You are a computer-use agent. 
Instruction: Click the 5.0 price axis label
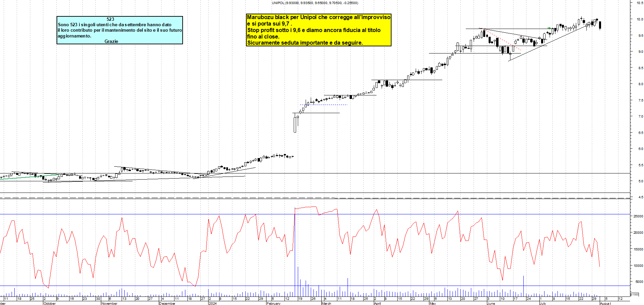click(641, 181)
